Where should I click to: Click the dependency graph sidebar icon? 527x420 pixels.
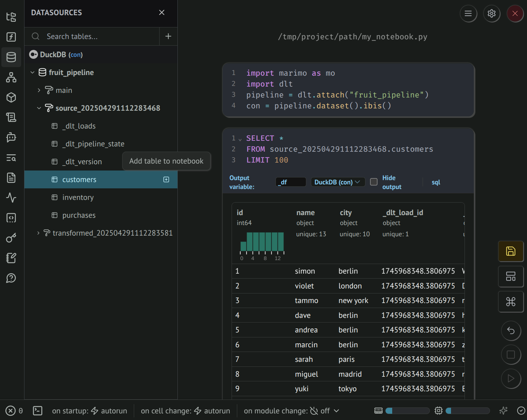pyautogui.click(x=11, y=77)
